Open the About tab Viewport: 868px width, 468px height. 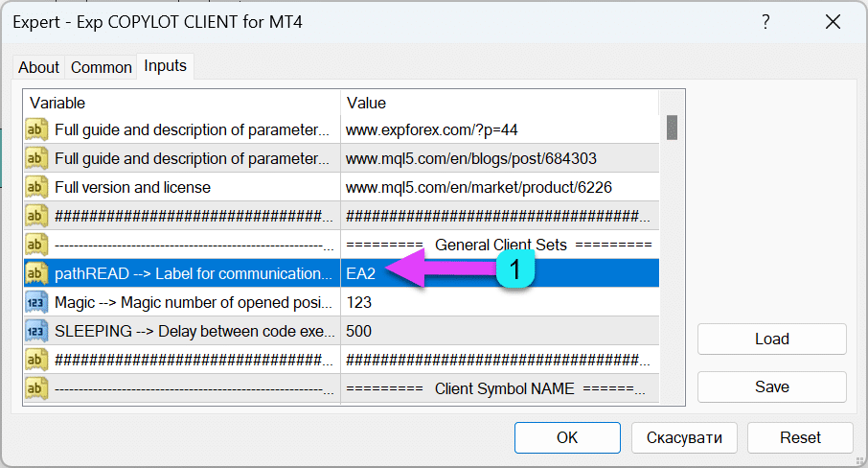(38, 67)
